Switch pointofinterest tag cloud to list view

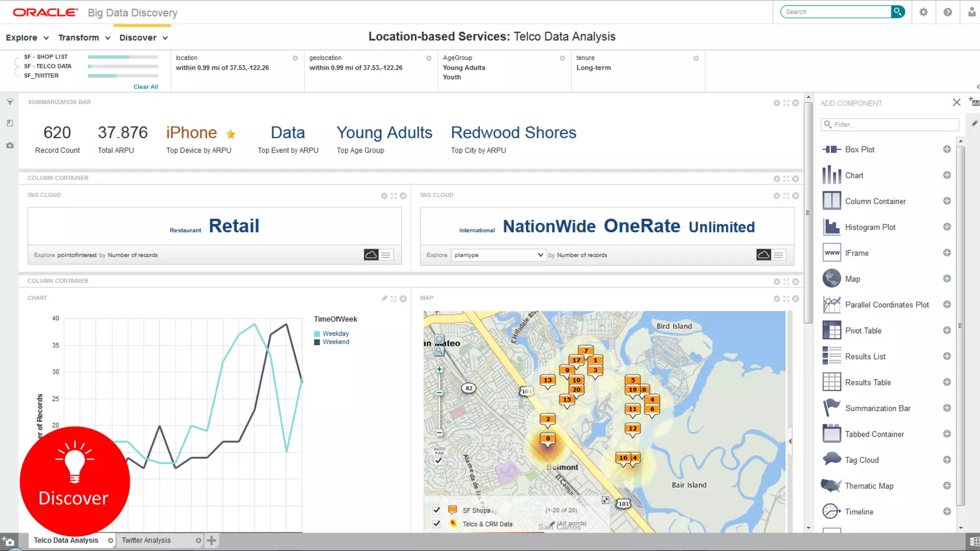click(x=386, y=255)
